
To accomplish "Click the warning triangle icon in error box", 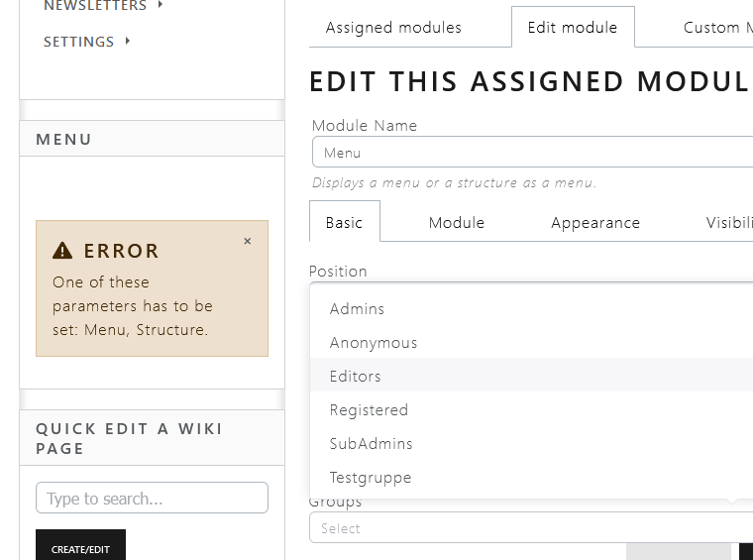I will (x=62, y=251).
